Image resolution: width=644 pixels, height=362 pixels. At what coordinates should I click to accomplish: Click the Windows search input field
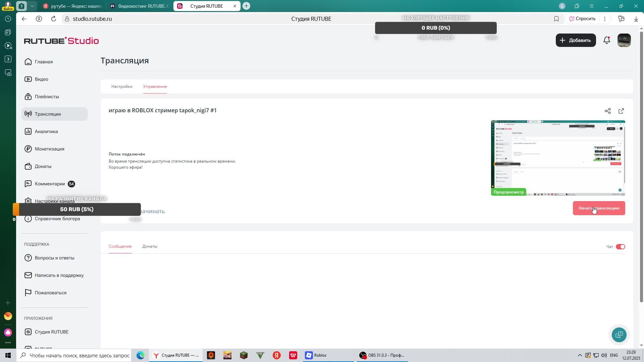pos(79,355)
